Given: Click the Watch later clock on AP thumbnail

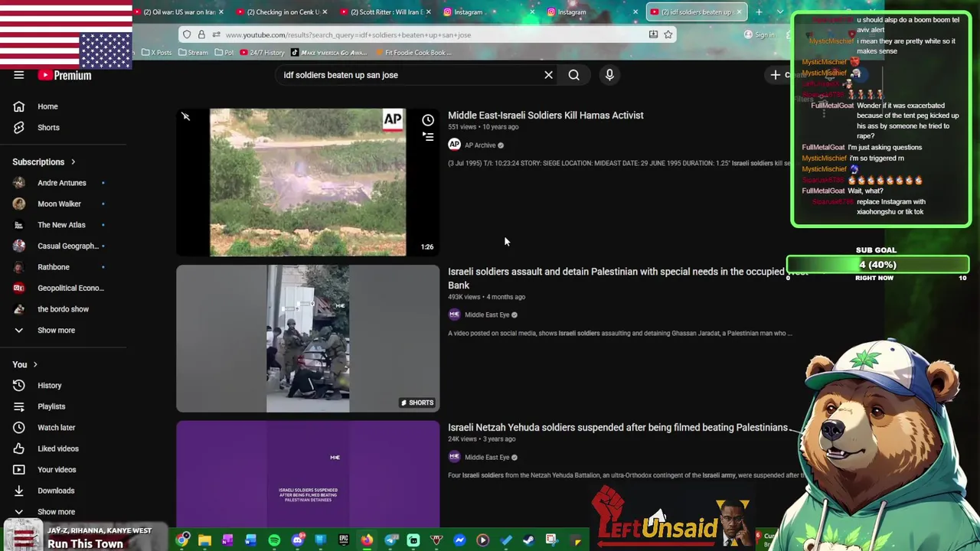Looking at the screenshot, I should click(x=428, y=120).
